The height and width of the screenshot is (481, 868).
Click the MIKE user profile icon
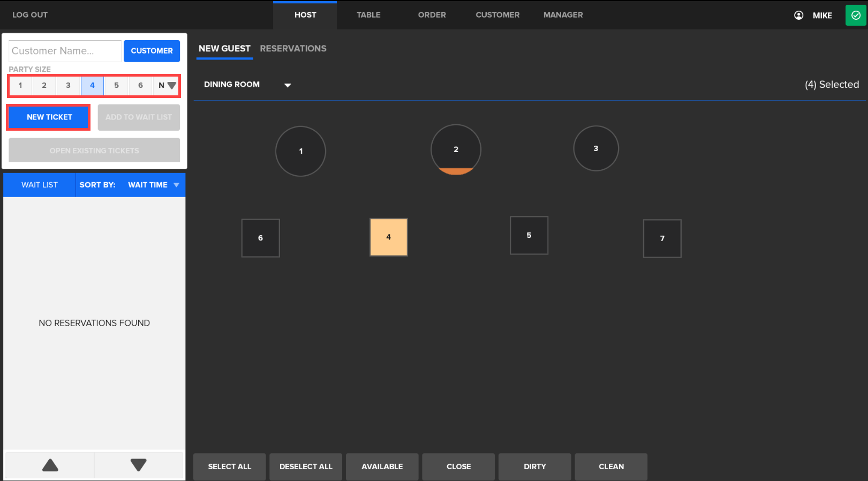pos(798,15)
